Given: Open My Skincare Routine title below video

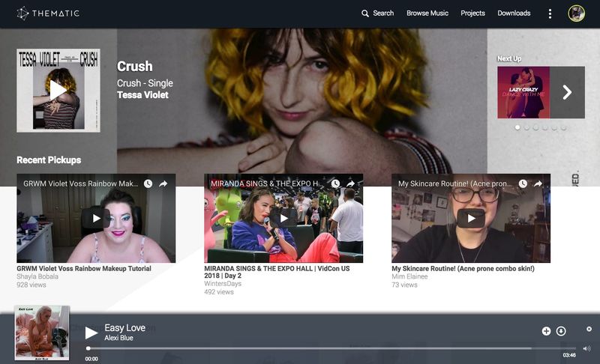Looking at the screenshot, I should click(463, 269).
